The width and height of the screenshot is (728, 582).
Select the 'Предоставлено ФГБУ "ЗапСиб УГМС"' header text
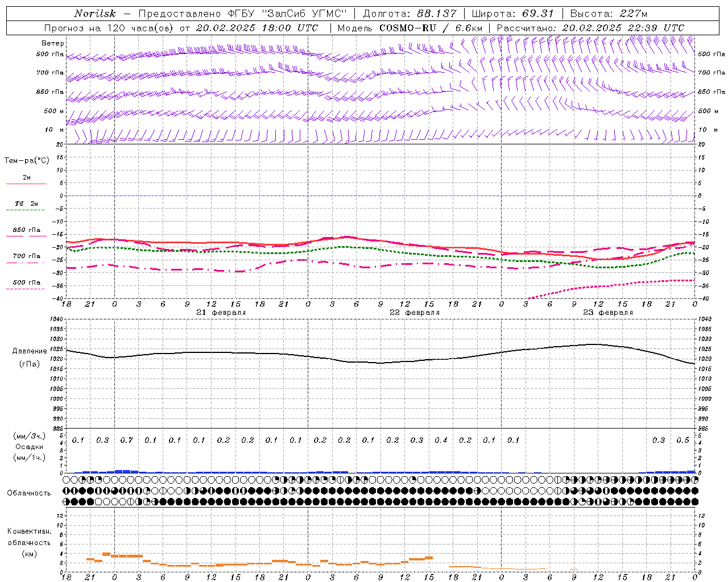(242, 14)
